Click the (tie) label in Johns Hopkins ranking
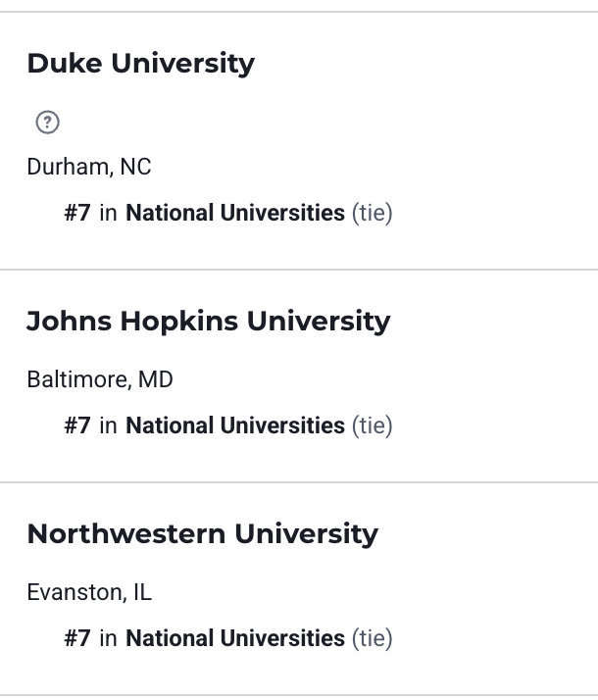Screen dimensions: 598x700 click(x=373, y=425)
